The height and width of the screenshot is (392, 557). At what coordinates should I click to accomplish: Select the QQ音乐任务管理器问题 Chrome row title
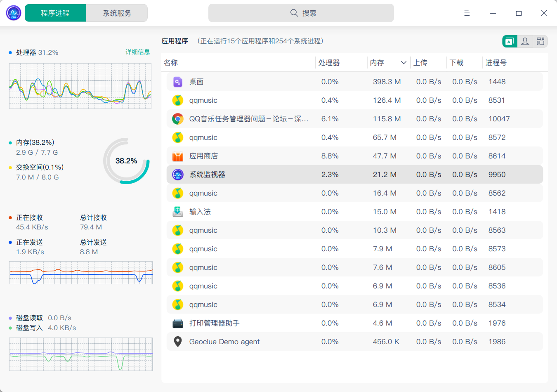pos(249,119)
